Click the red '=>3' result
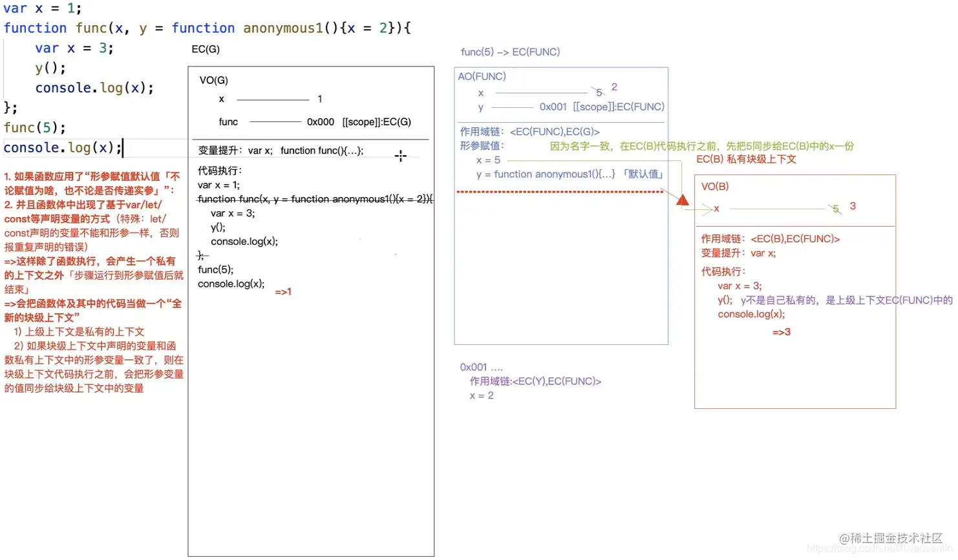 [x=782, y=332]
